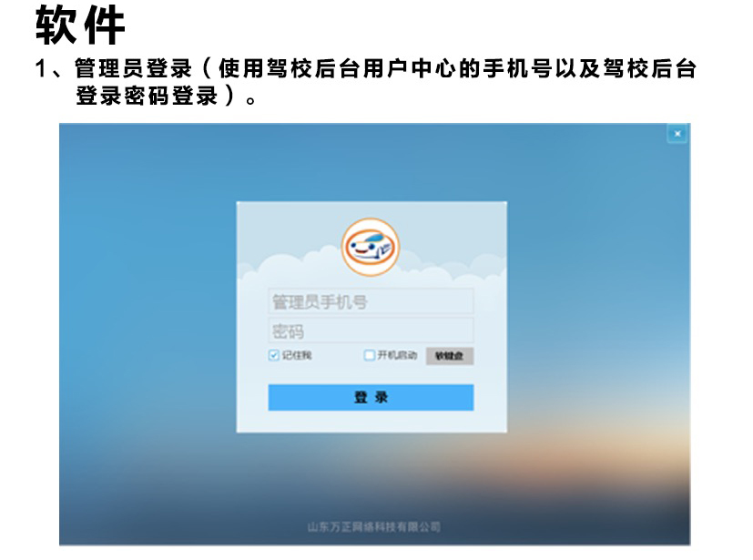
Task: Focus the 管理员手机号 input field
Action: tap(371, 301)
